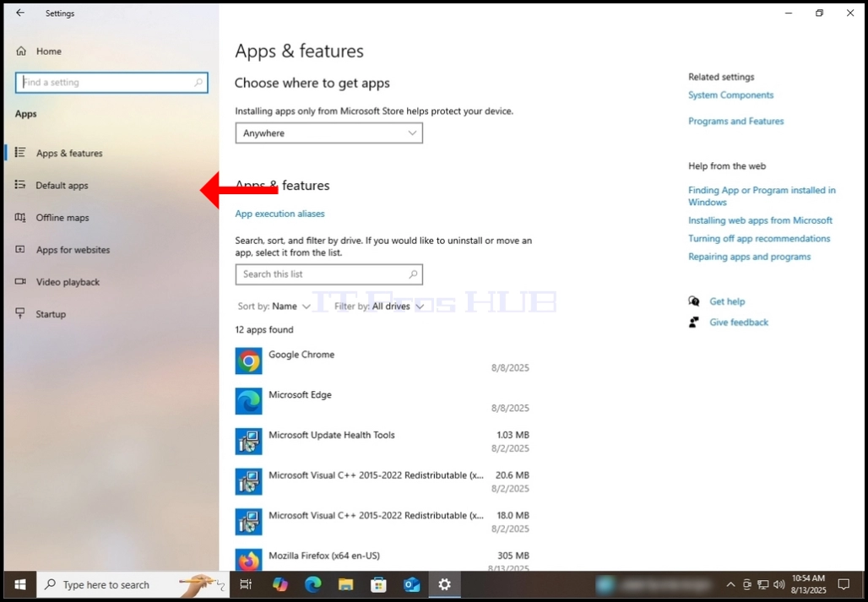The width and height of the screenshot is (868, 602).
Task: Click the Microsoft Update Health Tools icon
Action: [x=248, y=442]
